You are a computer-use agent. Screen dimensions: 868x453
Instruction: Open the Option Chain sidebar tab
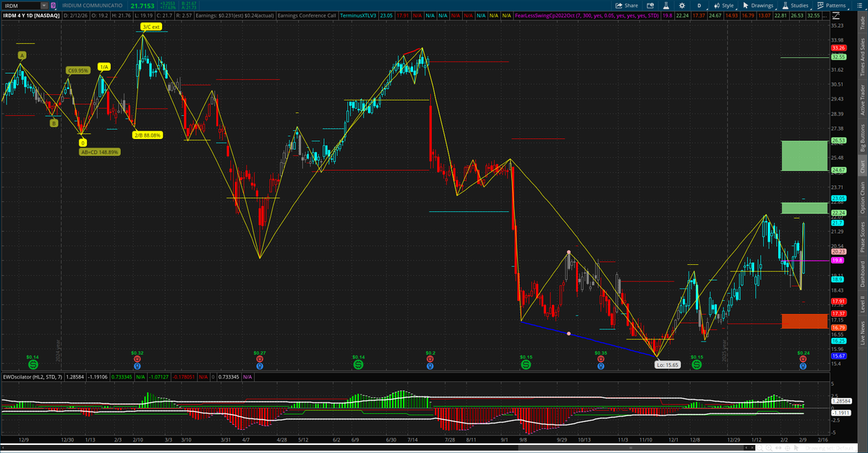861,198
